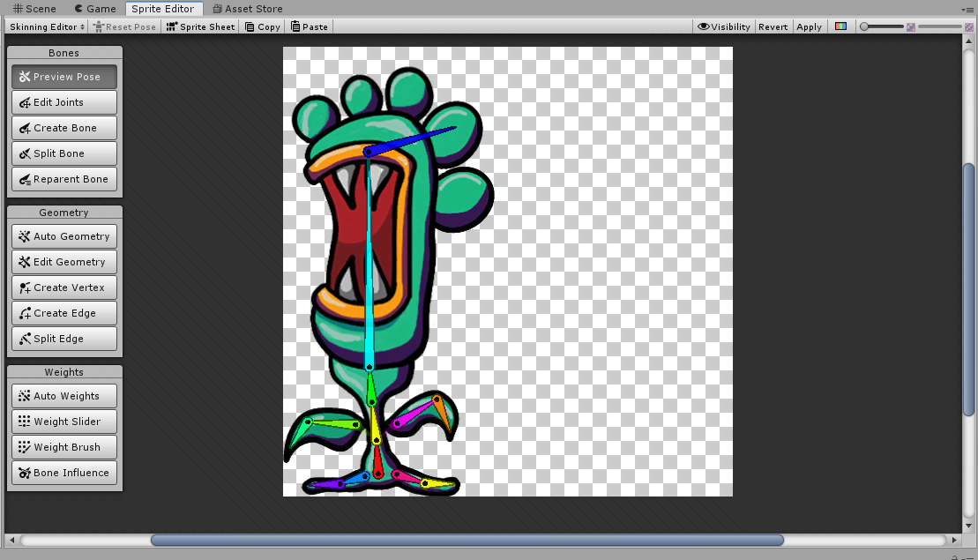This screenshot has width=978, height=560.
Task: Click the vertical scrollbar down arrow
Action: click(x=968, y=526)
